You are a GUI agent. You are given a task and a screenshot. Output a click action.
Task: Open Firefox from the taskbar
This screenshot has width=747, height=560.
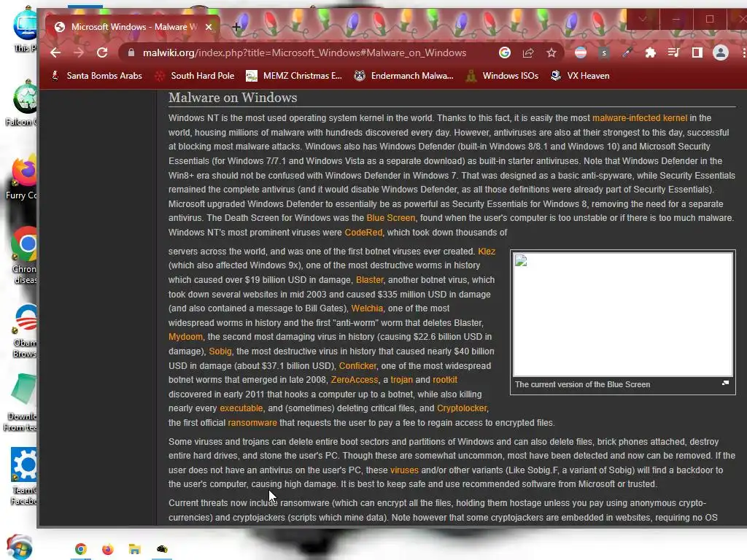(x=108, y=550)
